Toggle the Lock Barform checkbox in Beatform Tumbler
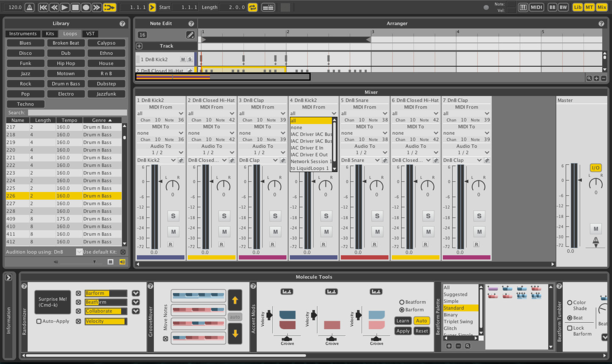The width and height of the screenshot is (612, 364). 569,328
